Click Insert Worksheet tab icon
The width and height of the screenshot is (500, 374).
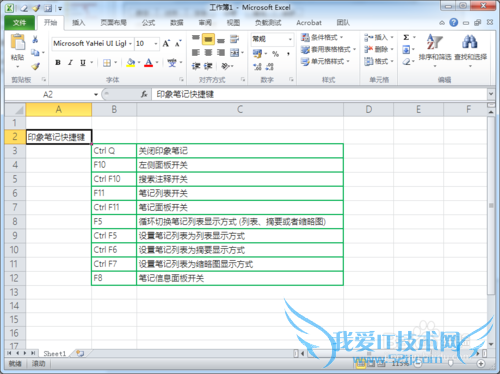80,353
